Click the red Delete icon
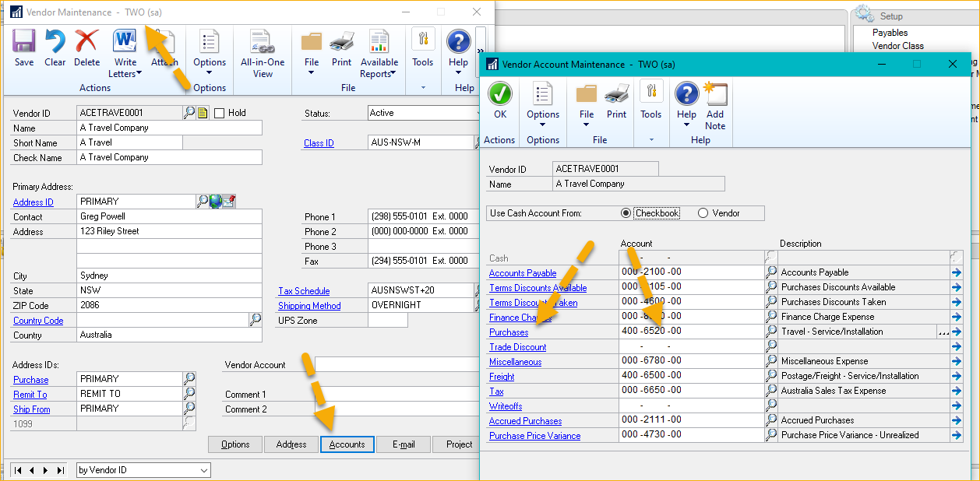 pos(86,47)
